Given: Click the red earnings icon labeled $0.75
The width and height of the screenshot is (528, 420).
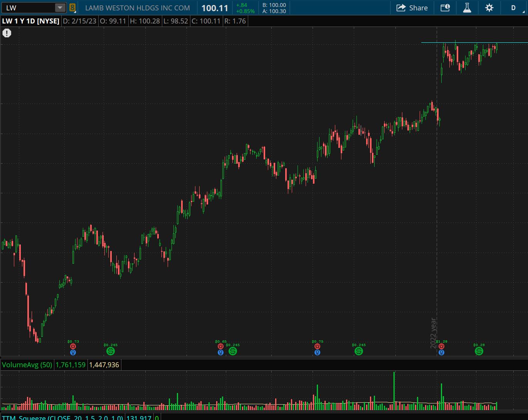Looking at the screenshot, I should tap(317, 346).
